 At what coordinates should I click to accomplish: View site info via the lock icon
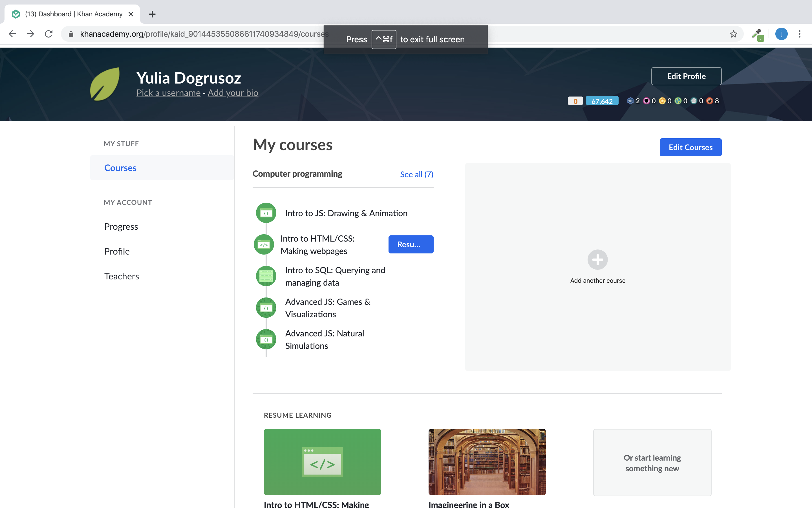click(71, 34)
